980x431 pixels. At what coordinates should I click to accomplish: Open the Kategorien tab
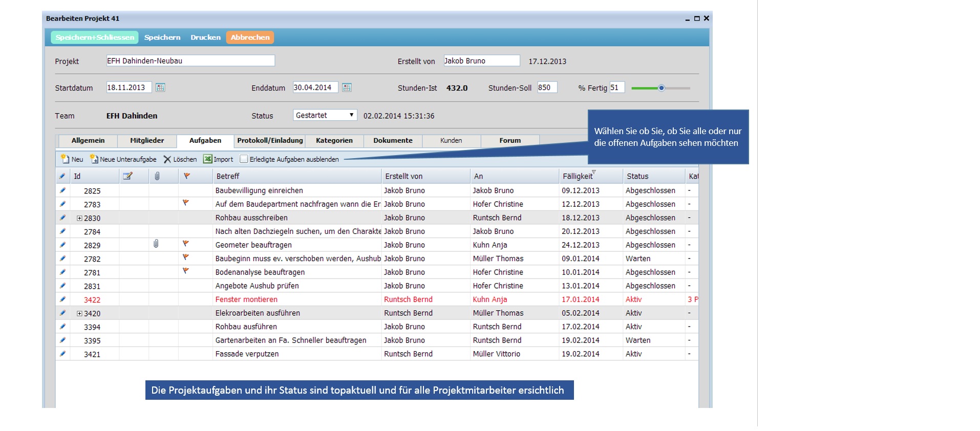click(x=334, y=141)
